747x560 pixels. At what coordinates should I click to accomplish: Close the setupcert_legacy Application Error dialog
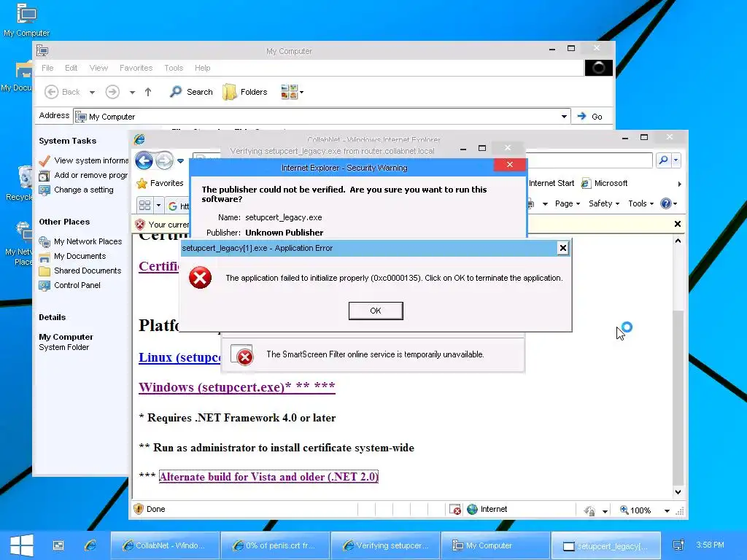click(562, 248)
